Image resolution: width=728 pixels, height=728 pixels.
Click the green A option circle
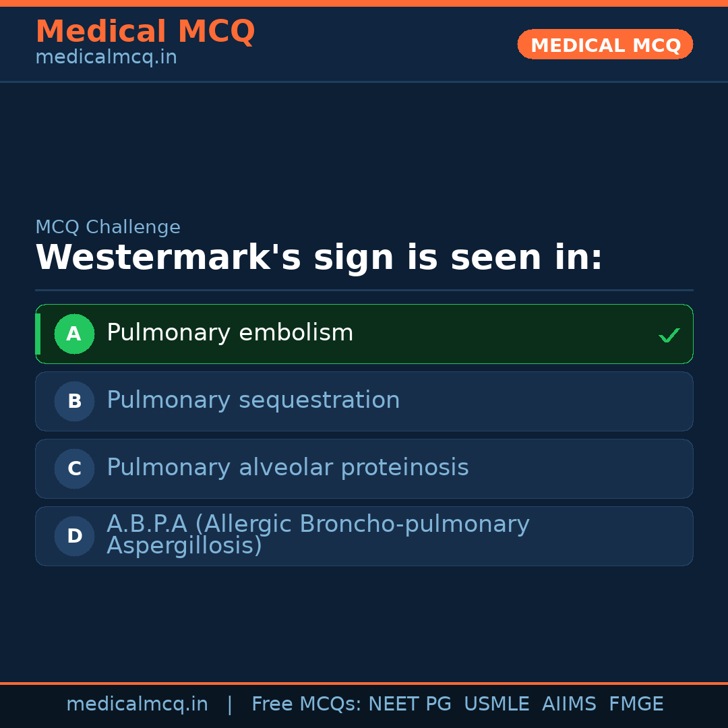click(x=74, y=334)
